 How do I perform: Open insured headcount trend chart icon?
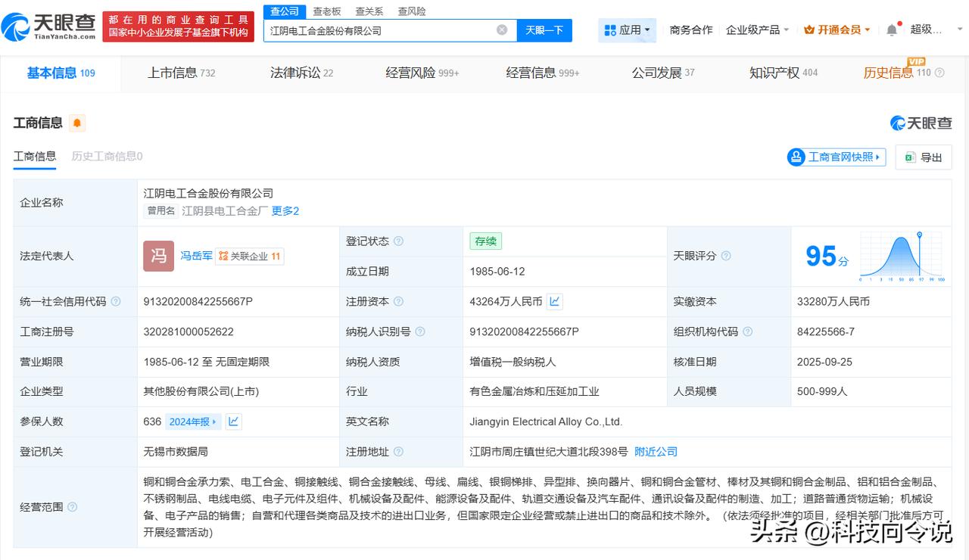coord(234,422)
